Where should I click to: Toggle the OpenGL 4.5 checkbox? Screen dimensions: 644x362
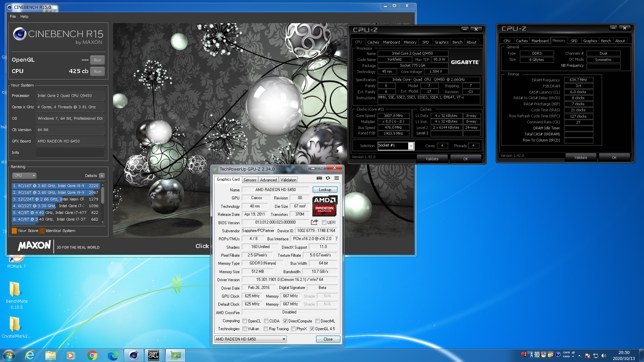(312, 328)
